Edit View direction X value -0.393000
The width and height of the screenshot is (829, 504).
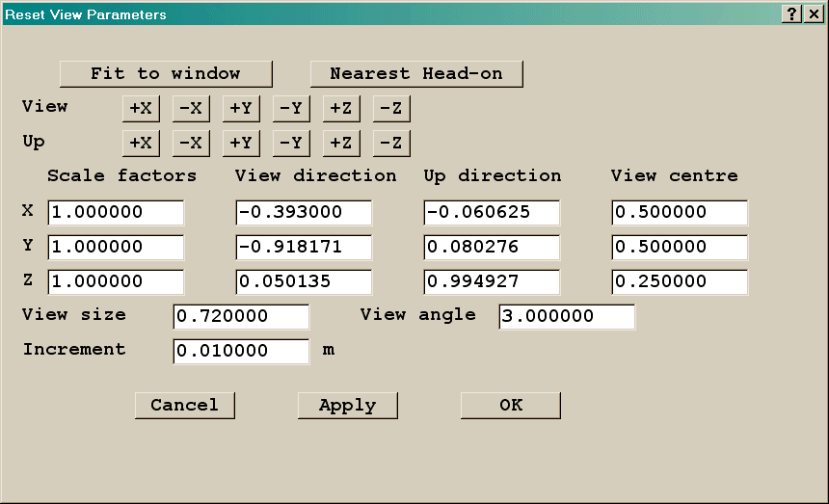click(x=304, y=212)
